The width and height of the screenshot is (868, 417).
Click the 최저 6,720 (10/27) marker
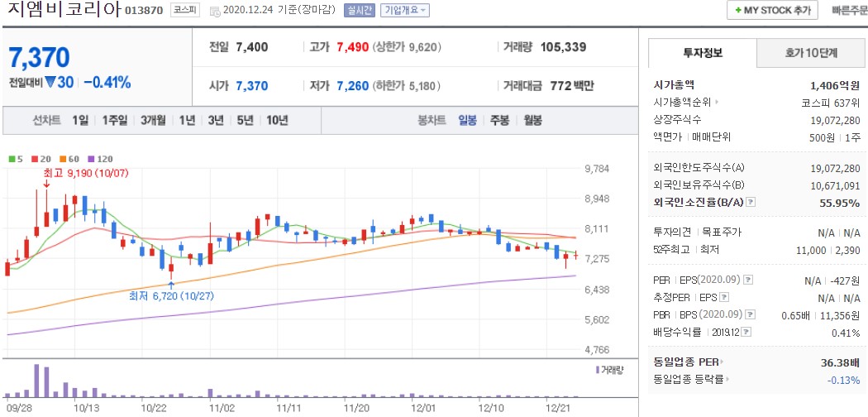(171, 296)
